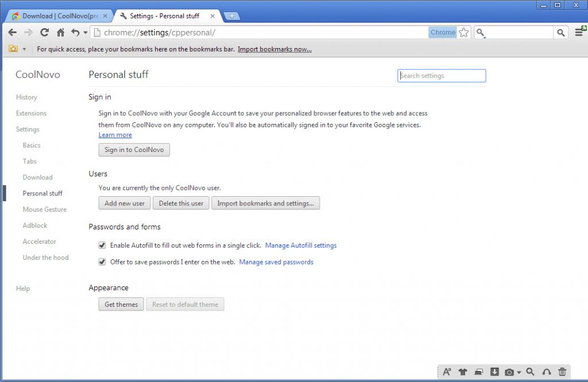This screenshot has width=588, height=382.
Task: Click the Delete this user button
Action: pyautogui.click(x=181, y=204)
